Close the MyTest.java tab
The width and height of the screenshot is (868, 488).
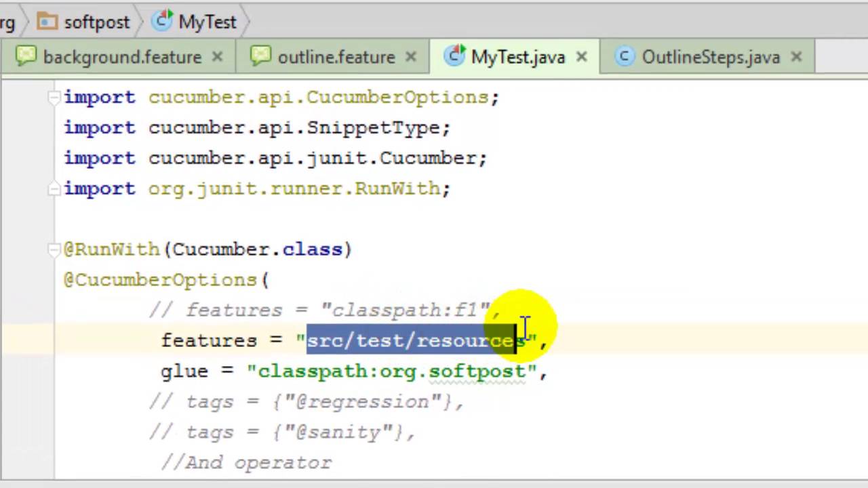(x=581, y=58)
